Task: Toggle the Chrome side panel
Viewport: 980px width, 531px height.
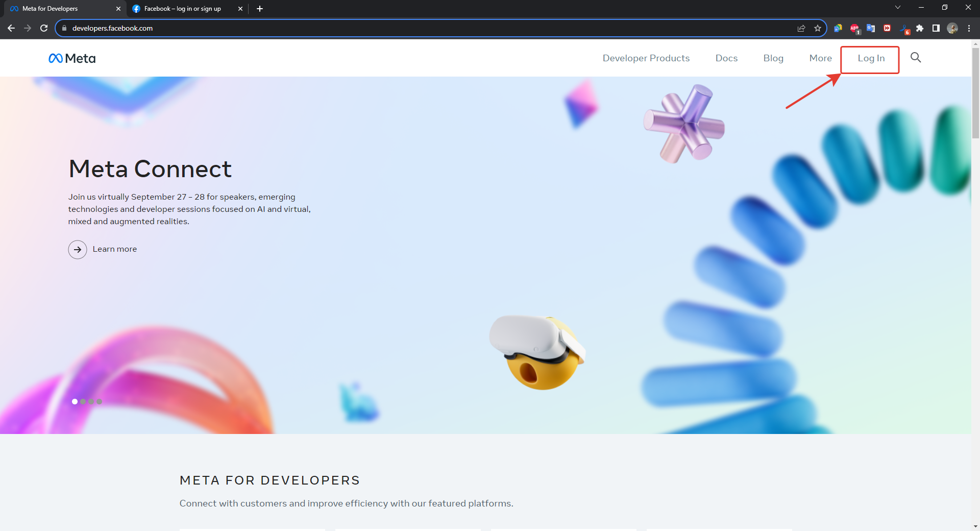Action: tap(936, 29)
